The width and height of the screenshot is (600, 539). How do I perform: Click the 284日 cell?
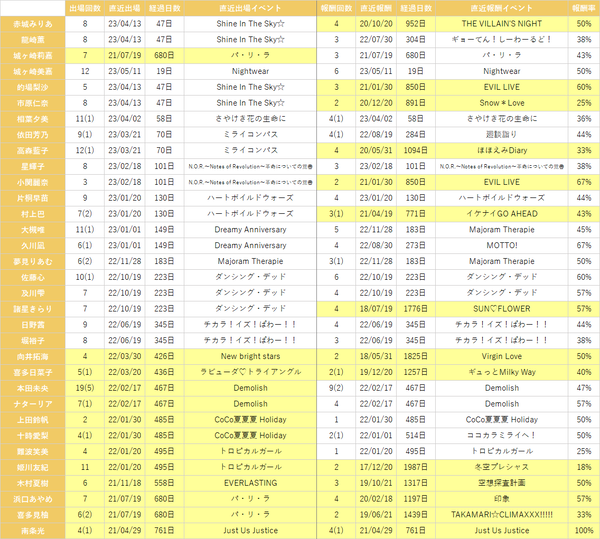pos(416,135)
